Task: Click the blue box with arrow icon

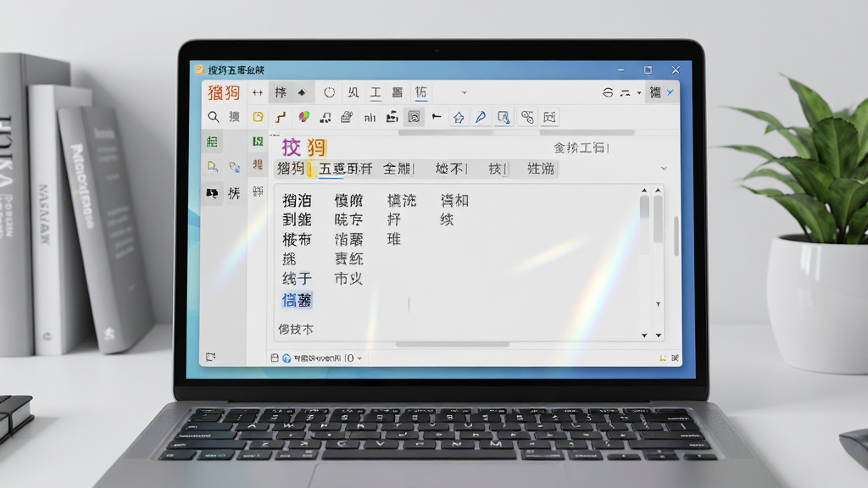Action: click(504, 117)
